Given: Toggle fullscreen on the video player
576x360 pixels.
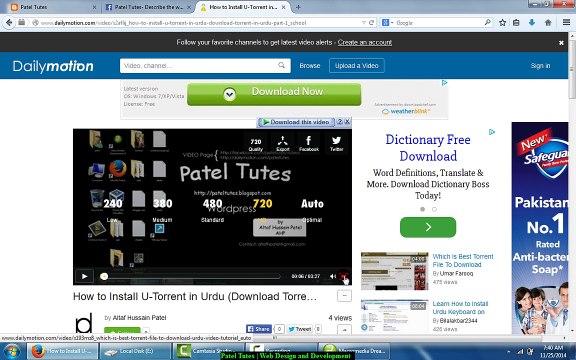Looking at the screenshot, I should coord(344,276).
